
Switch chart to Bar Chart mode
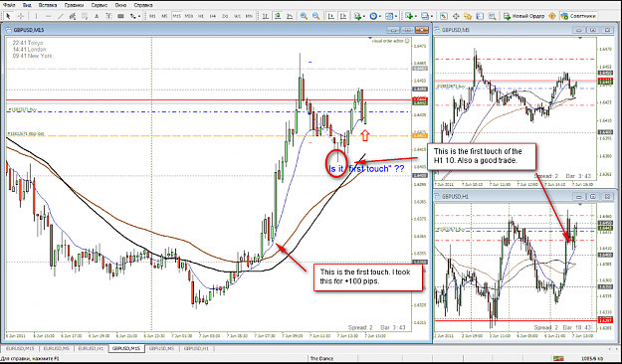(x=266, y=16)
